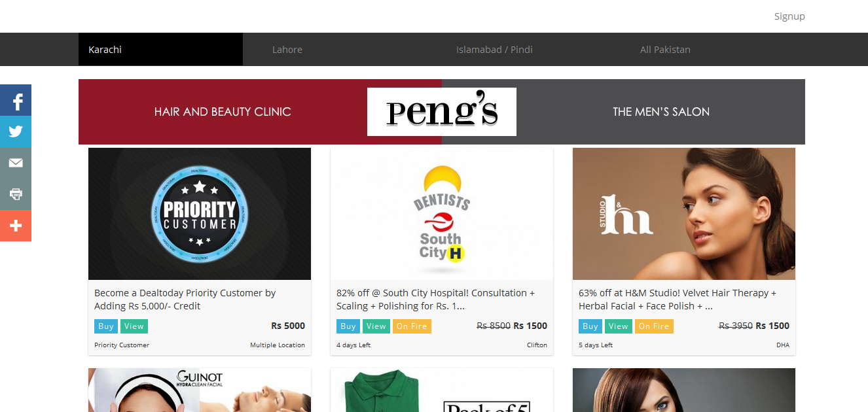Open the Peng's salon banner
868x412 pixels.
pos(442,112)
